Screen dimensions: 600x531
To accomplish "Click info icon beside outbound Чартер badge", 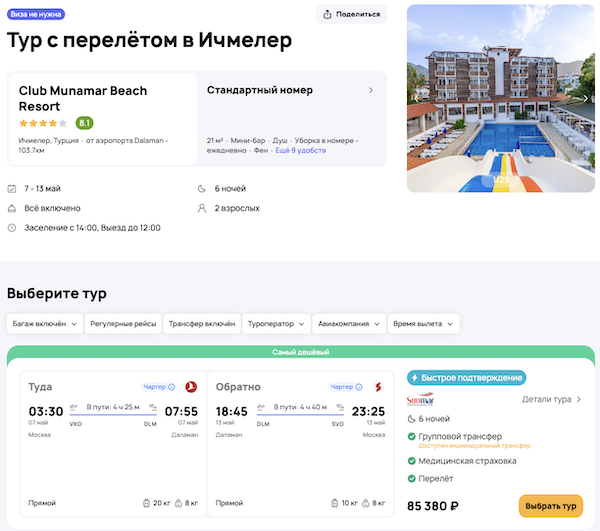I will click(171, 387).
